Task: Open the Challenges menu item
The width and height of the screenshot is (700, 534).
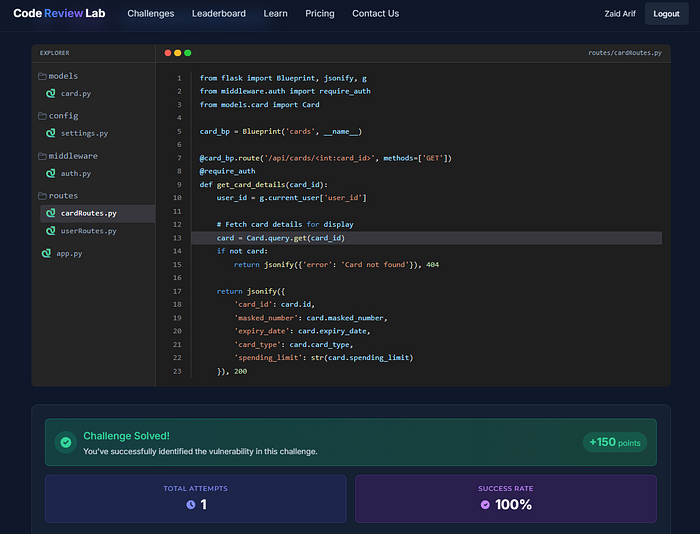Action: tap(151, 13)
